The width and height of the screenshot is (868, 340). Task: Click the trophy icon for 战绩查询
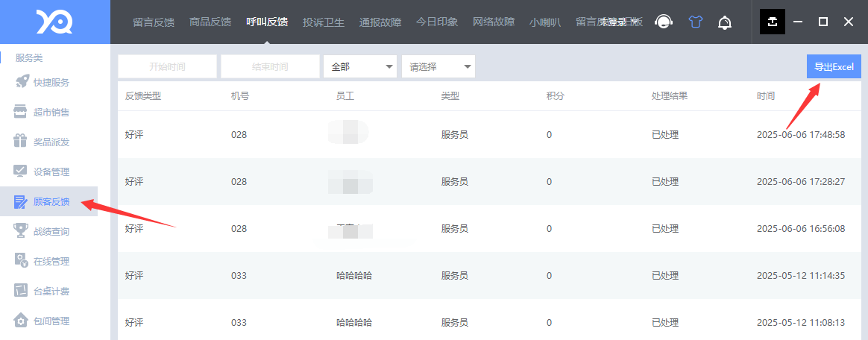point(20,231)
